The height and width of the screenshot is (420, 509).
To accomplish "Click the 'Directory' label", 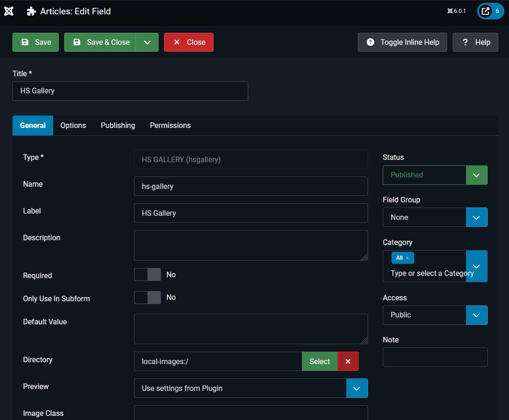I will (x=37, y=359).
